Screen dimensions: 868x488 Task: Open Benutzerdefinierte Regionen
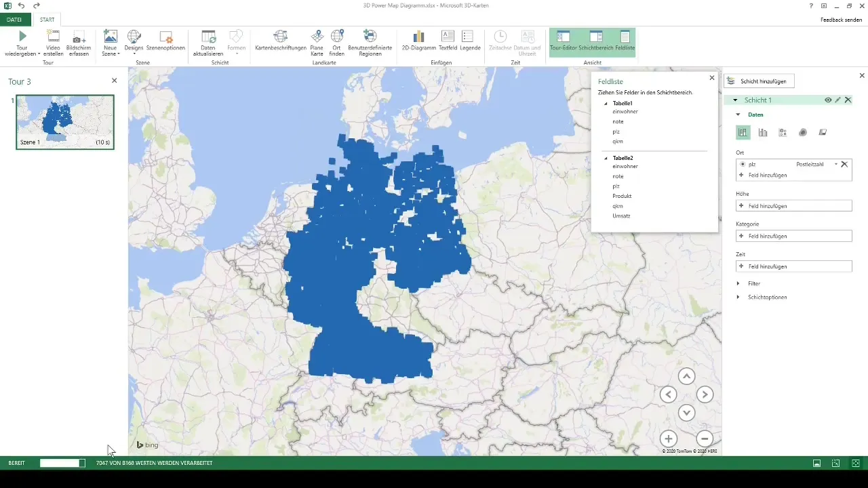point(370,43)
